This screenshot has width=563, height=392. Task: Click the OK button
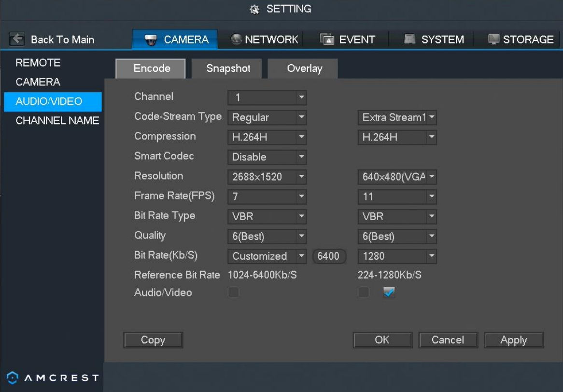[382, 340]
